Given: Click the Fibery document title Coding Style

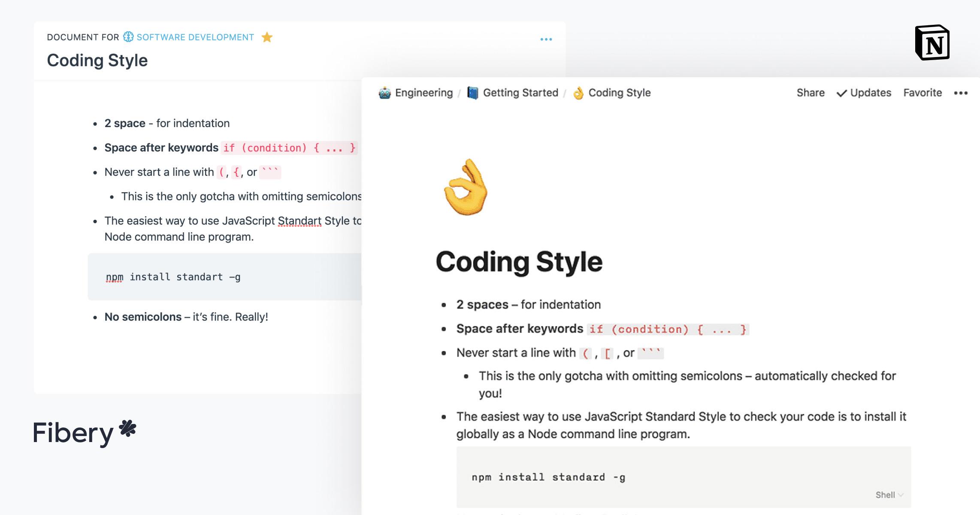Looking at the screenshot, I should pos(97,61).
